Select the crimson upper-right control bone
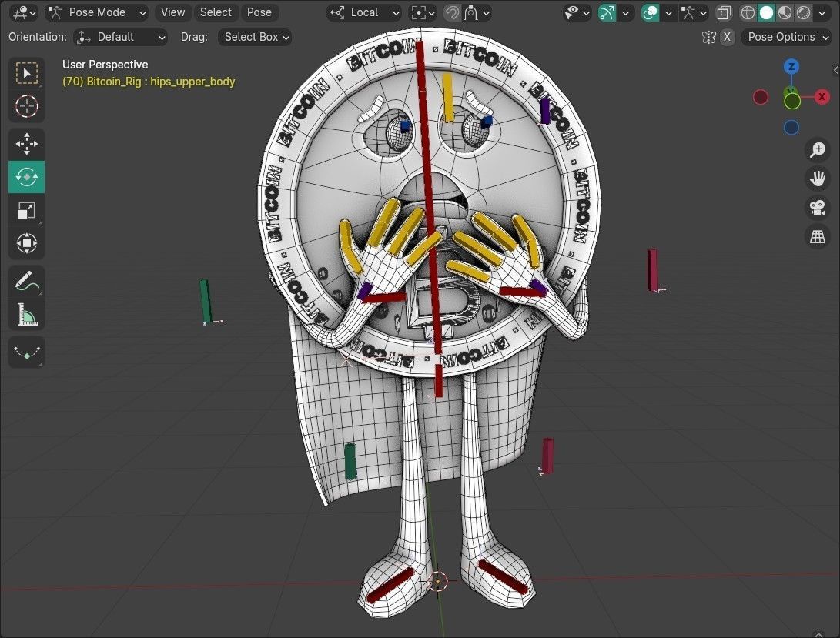The image size is (840, 638). click(652, 269)
